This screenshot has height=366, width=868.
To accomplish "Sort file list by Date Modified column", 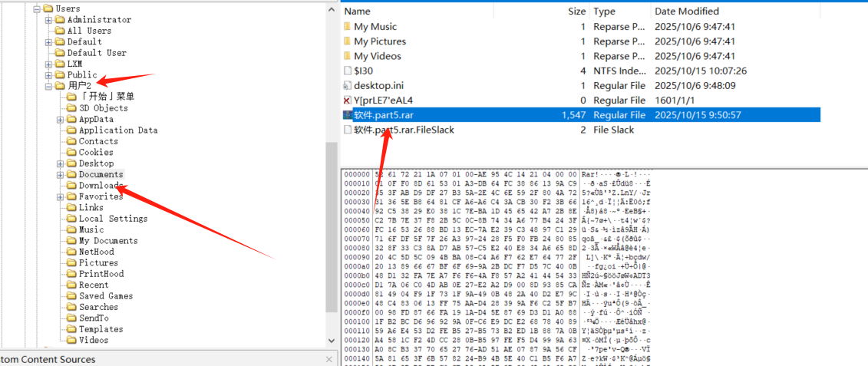I will pos(686,12).
